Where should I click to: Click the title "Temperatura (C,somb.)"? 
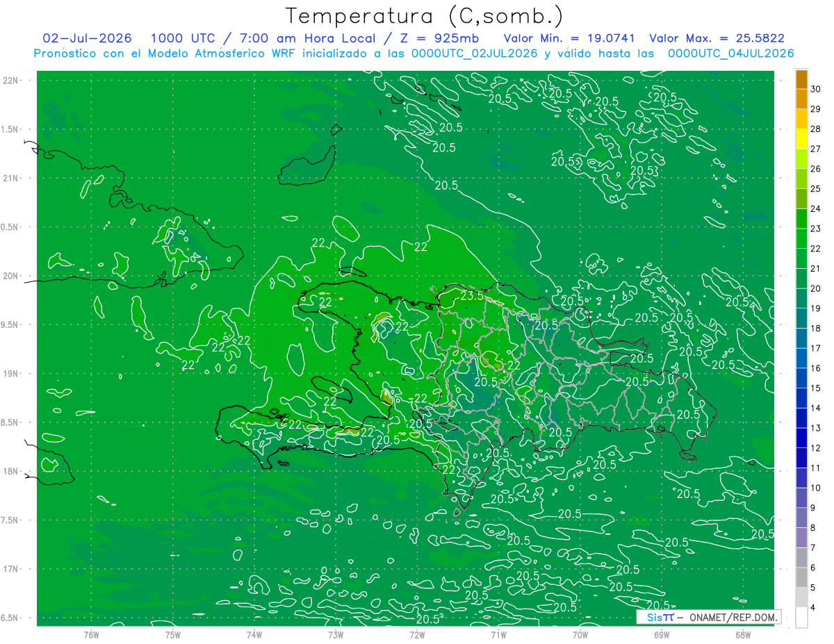click(x=424, y=16)
